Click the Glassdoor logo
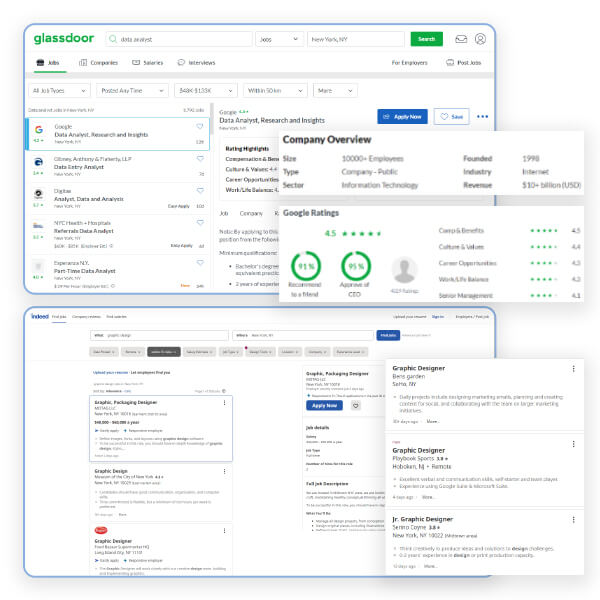 pos(64,38)
